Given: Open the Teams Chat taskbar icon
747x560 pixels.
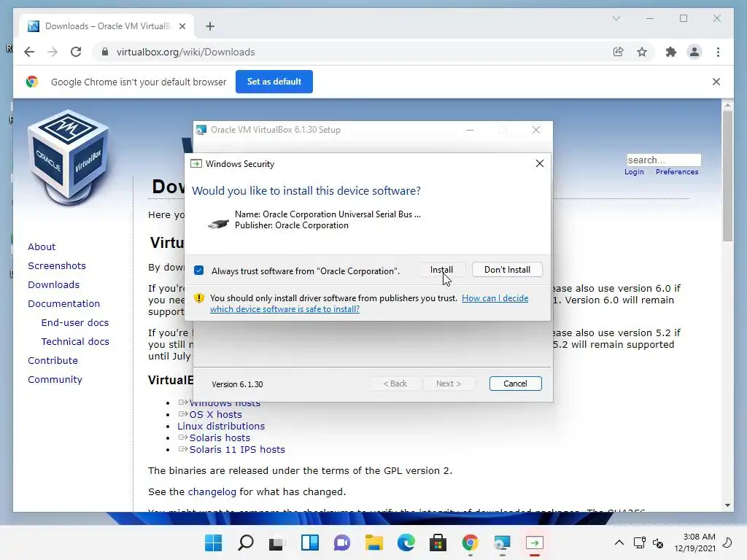Looking at the screenshot, I should [341, 542].
